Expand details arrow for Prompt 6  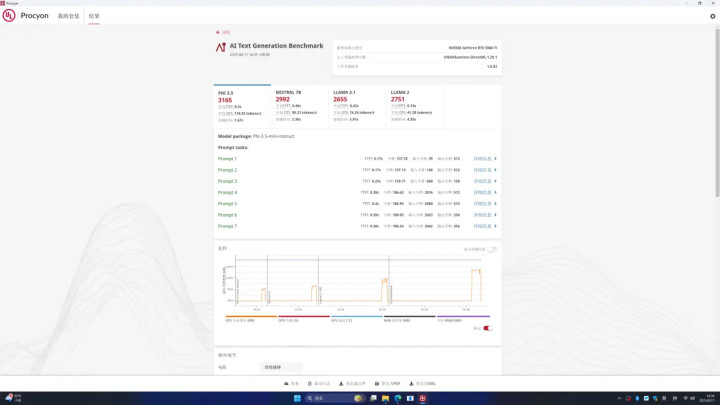point(495,215)
